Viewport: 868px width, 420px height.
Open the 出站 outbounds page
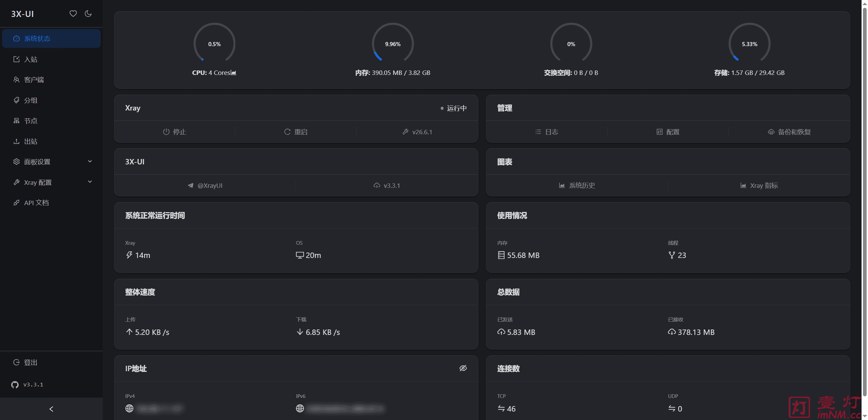pos(51,141)
